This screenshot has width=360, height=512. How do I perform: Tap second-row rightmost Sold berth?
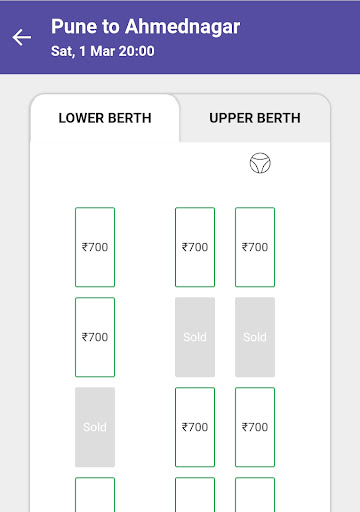(255, 337)
